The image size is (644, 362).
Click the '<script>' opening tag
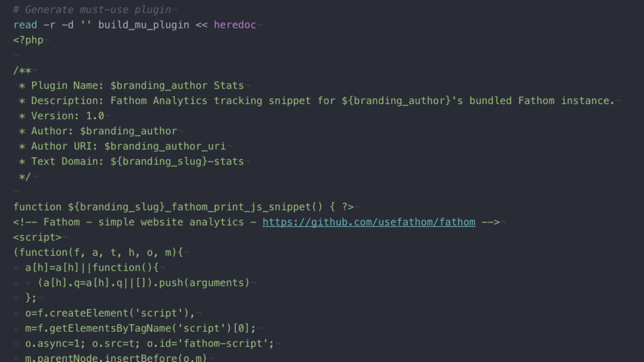tap(37, 237)
